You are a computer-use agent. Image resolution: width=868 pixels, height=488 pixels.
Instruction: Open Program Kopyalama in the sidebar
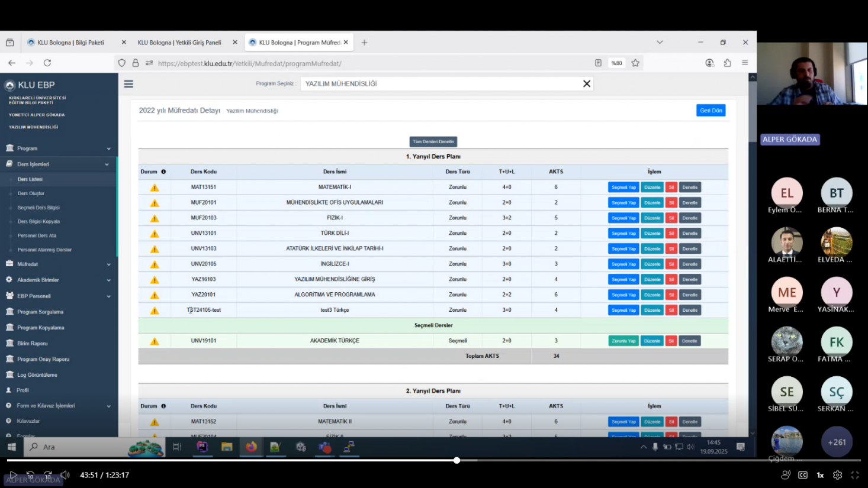(40, 328)
